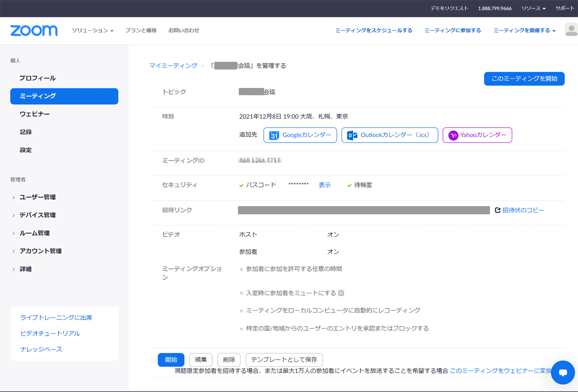Open ライブトレーニングに出席 link
Image resolution: width=578 pixels, height=392 pixels.
coord(56,318)
